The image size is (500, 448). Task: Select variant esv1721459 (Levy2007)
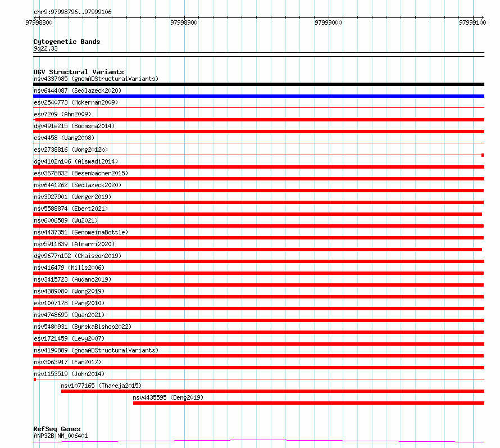[69, 338]
